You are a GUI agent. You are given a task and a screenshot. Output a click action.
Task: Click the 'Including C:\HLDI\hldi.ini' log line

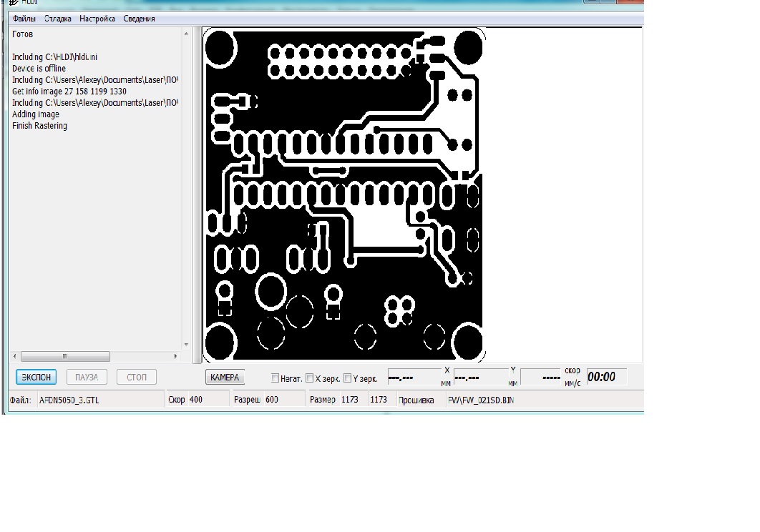(54, 56)
